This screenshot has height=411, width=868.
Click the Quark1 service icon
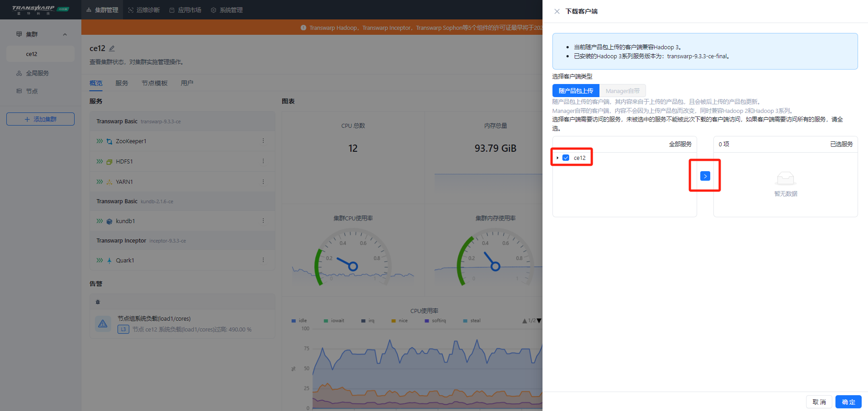pyautogui.click(x=109, y=261)
